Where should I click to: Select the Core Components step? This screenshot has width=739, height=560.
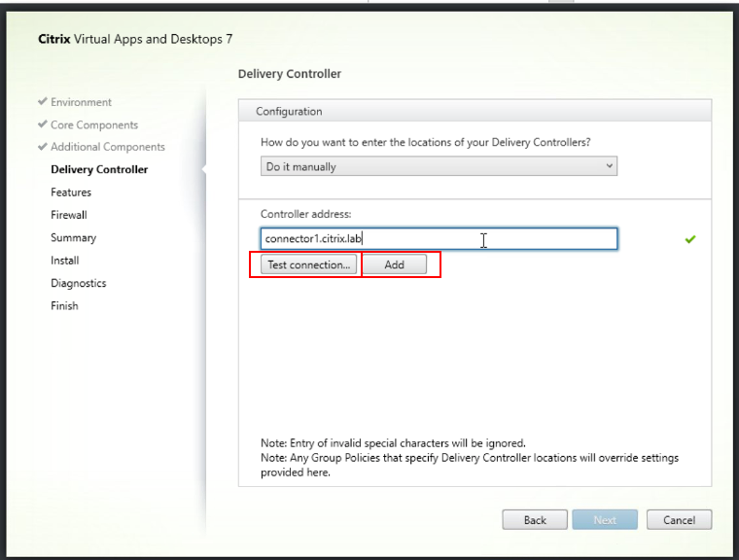[94, 124]
